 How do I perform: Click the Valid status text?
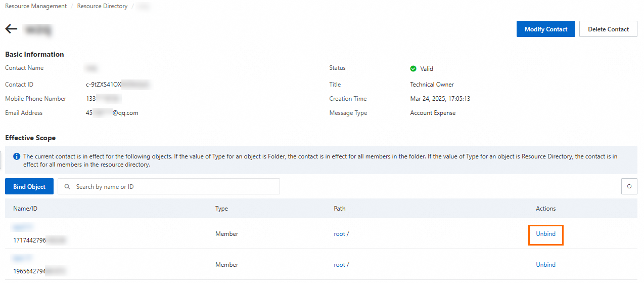[427, 69]
